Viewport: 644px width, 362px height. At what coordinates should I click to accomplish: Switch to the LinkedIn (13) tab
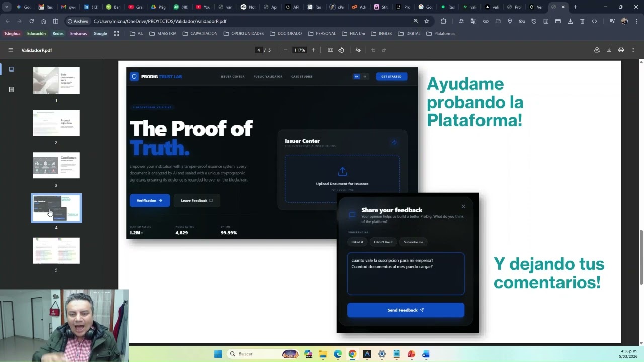point(90,7)
